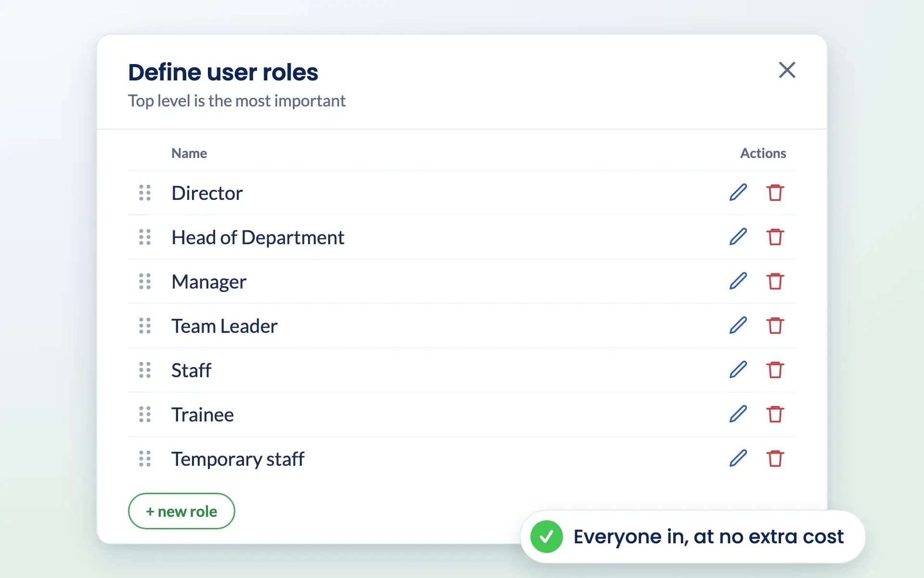Close the Define user roles dialog
Screen dimensions: 924x578
(787, 70)
